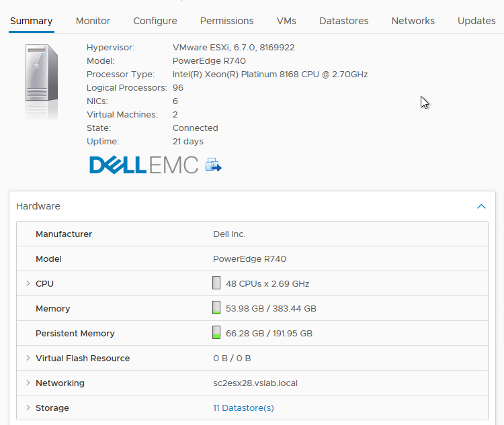Switch to the Networks tab
The image size is (504, 425).
[x=413, y=21]
